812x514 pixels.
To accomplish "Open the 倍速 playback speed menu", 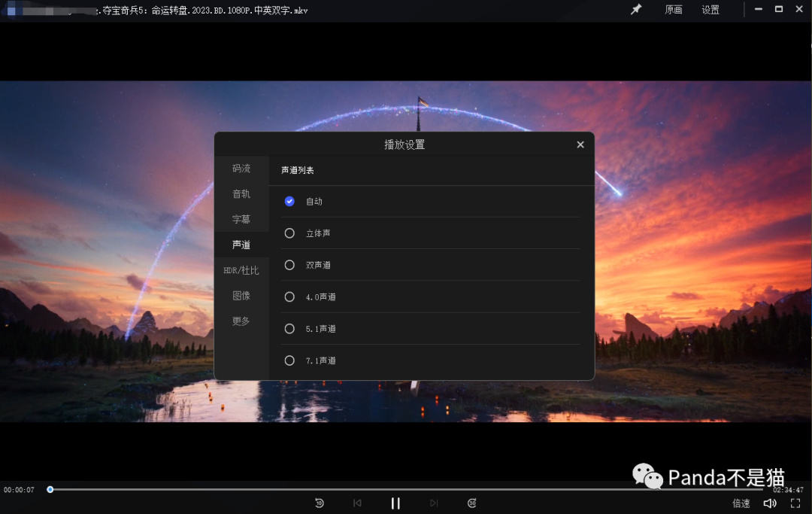I will [x=741, y=503].
